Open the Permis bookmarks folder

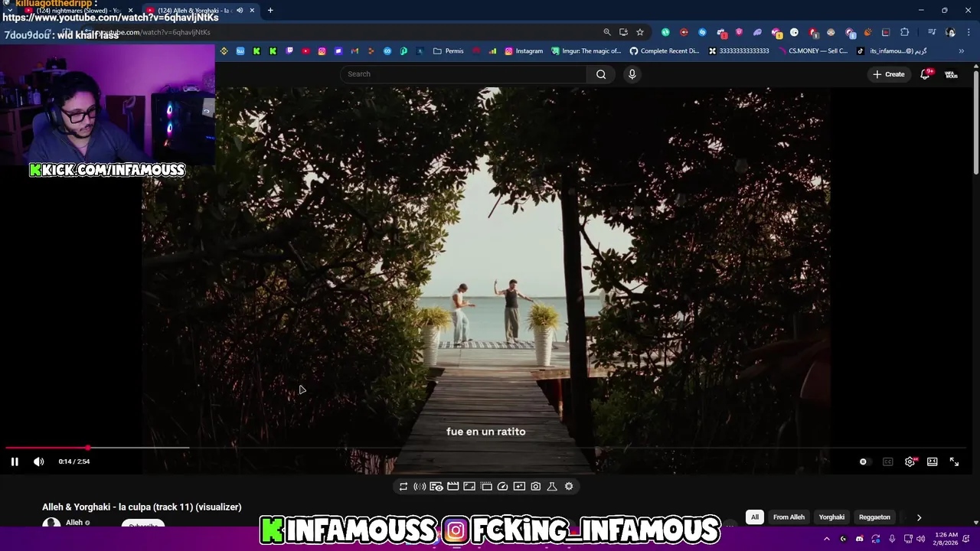[x=449, y=51]
